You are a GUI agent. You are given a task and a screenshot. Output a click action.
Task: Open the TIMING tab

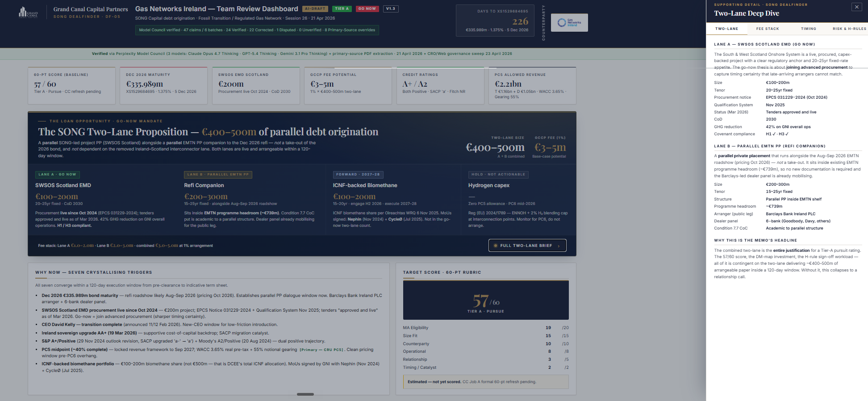[808, 29]
